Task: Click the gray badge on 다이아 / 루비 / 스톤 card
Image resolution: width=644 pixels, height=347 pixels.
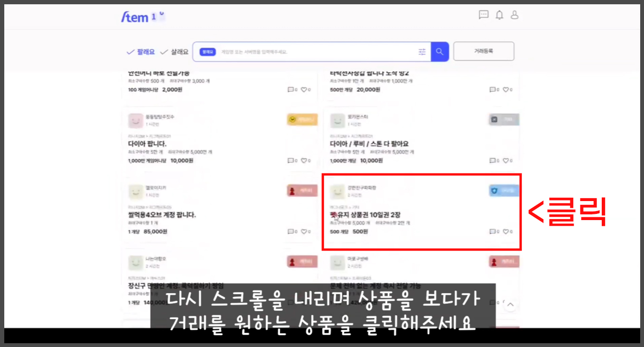Action: 504,120
